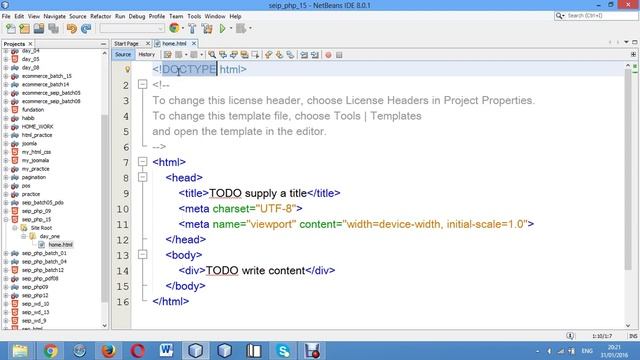Collapse the comment fold on line 2
The height and width of the screenshot is (360, 640).
click(x=142, y=84)
